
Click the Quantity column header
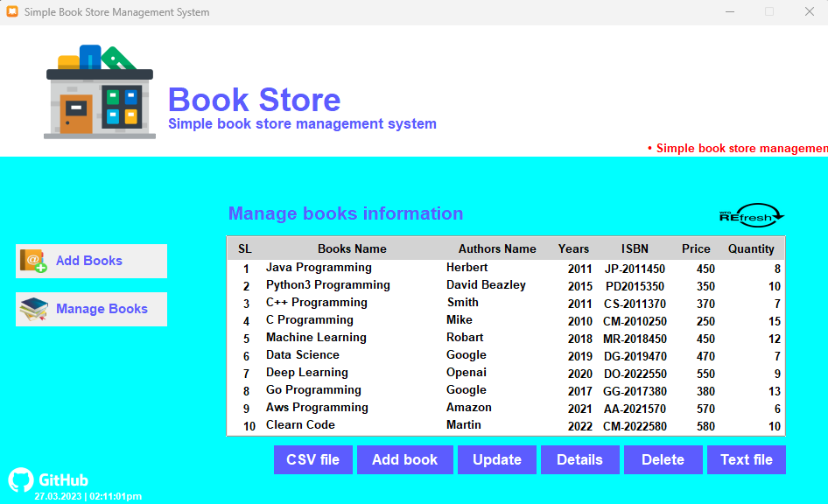(751, 249)
